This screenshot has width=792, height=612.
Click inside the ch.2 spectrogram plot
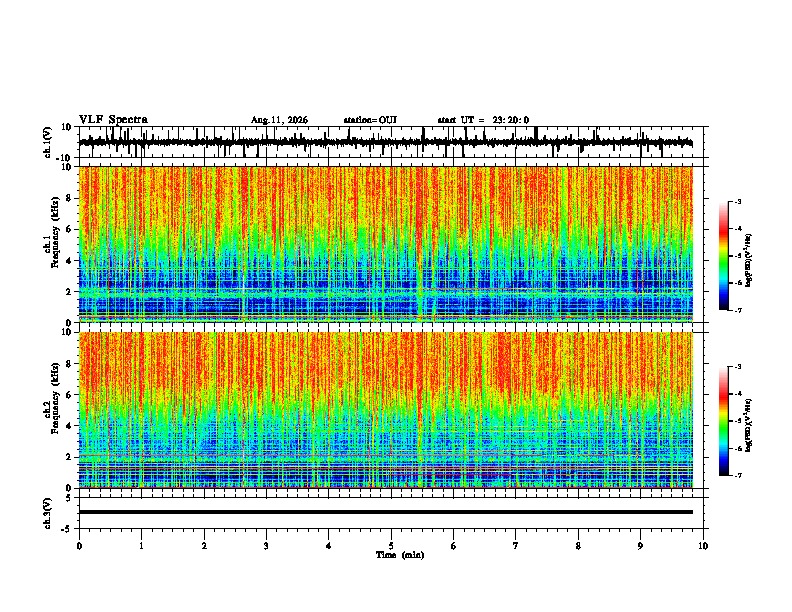point(386,410)
